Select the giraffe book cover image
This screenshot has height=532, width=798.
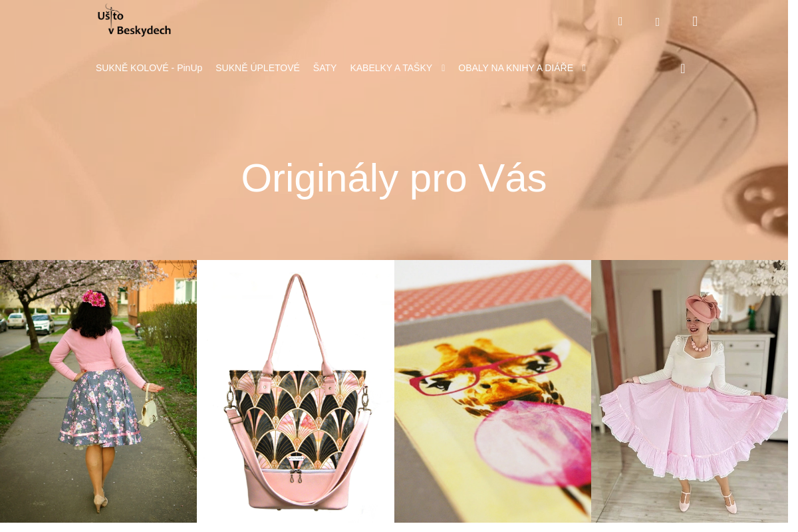(x=493, y=391)
